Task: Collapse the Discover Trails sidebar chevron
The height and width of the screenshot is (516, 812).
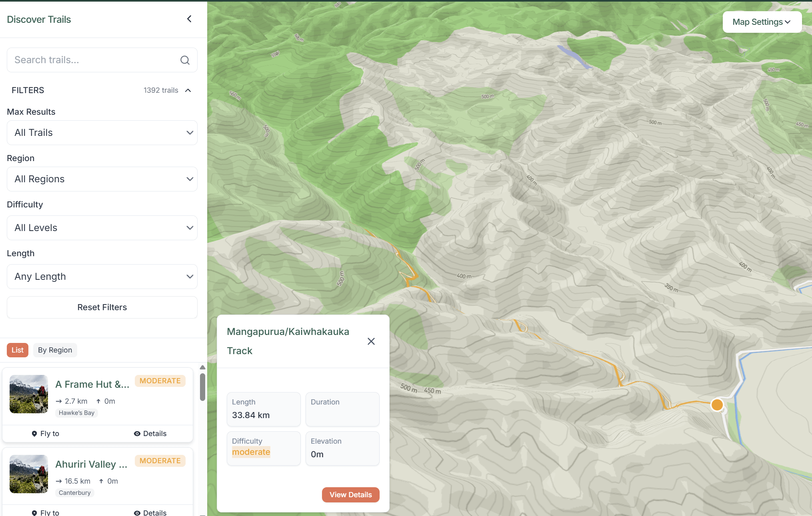Action: click(x=189, y=18)
